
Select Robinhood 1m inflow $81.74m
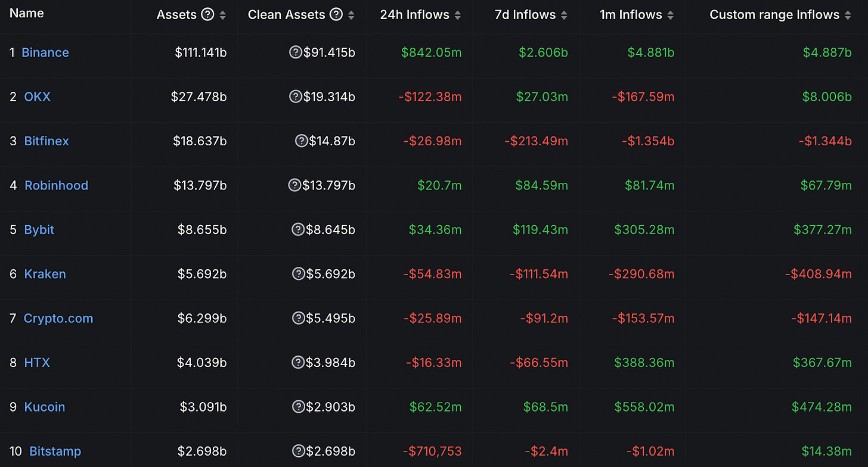pos(650,185)
